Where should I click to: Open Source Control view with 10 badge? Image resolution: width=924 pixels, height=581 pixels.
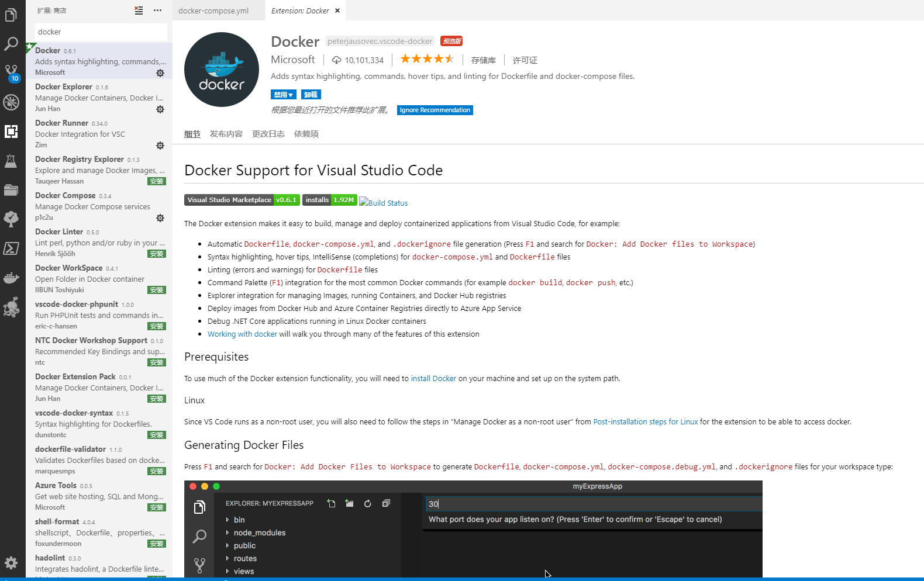point(11,73)
